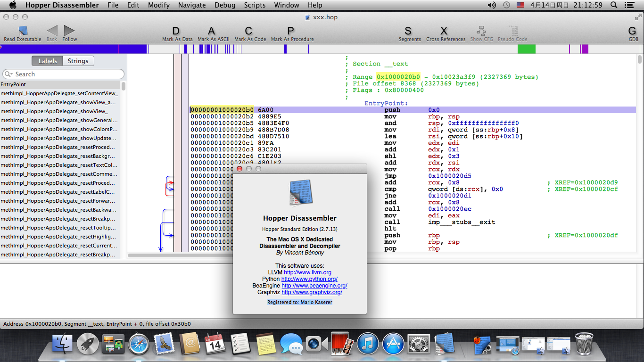Open Spotlight search in the menu bar

[x=614, y=5]
